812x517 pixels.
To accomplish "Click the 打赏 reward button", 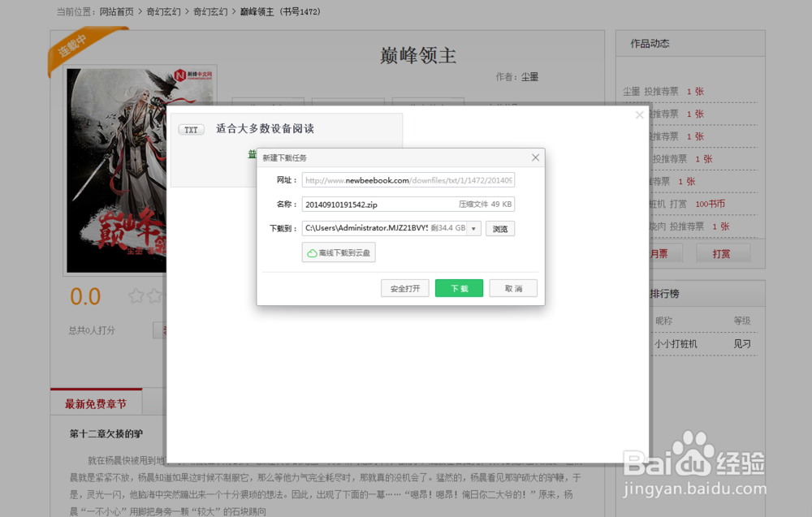I will [x=722, y=253].
